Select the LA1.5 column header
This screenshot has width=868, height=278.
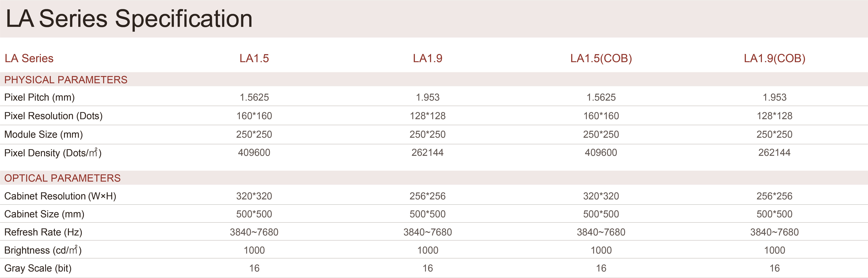click(x=254, y=59)
